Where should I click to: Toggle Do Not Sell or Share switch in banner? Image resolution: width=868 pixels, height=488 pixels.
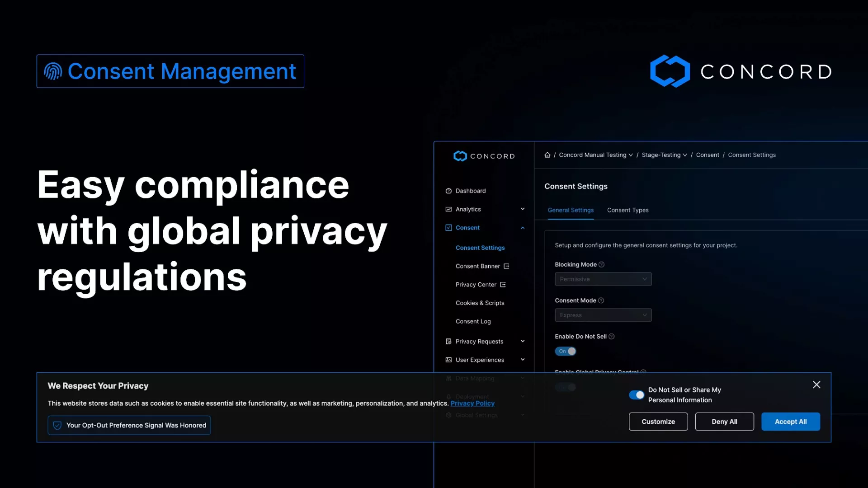pyautogui.click(x=637, y=395)
